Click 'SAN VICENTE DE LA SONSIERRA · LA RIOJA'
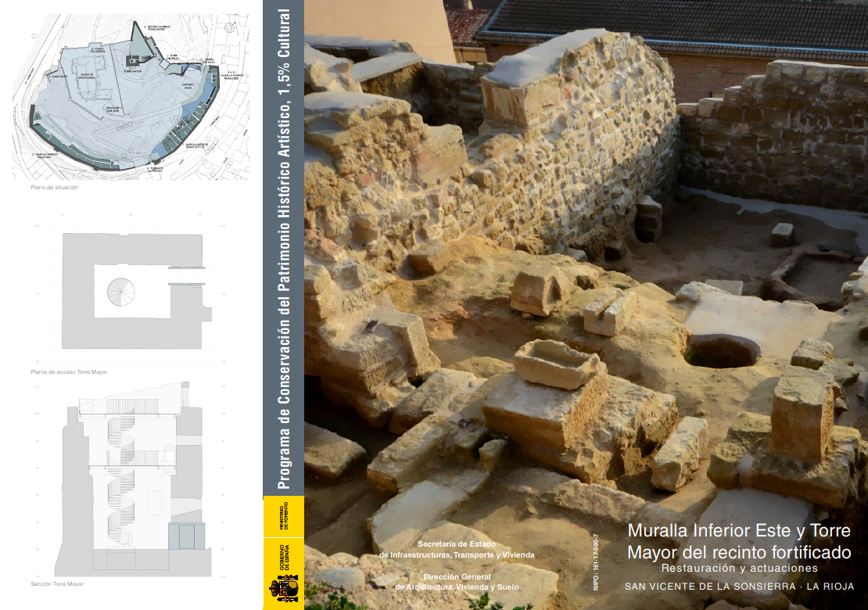 coord(740,587)
